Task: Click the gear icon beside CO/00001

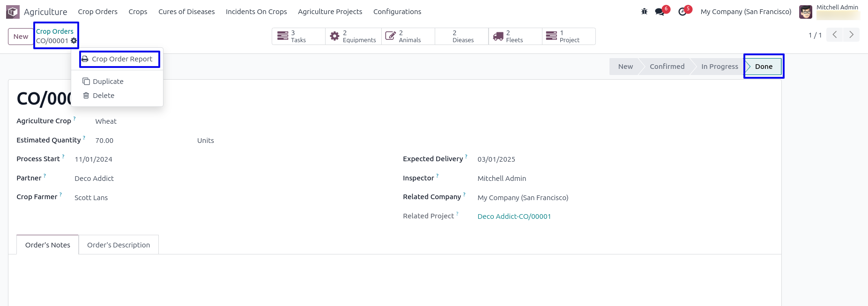Action: 74,41
